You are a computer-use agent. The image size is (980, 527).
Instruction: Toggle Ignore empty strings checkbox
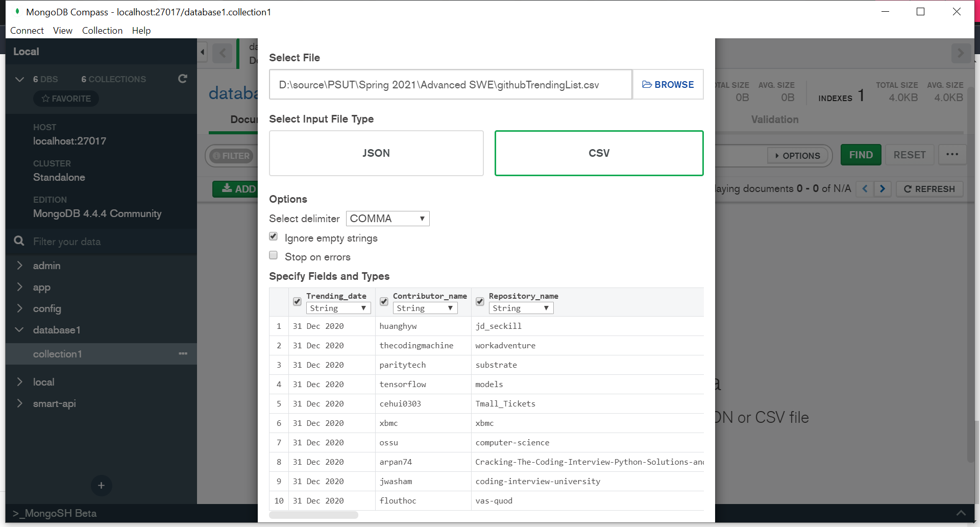274,236
